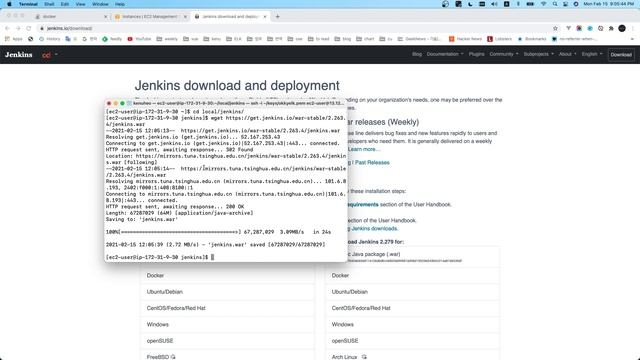640x360 pixels.
Task: Go back in browser history
Action: pos(7,28)
